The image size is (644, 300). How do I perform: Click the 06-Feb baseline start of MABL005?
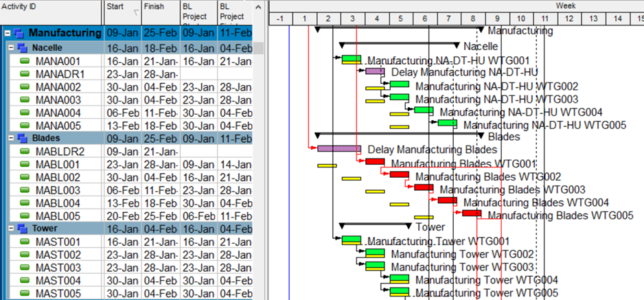198,216
